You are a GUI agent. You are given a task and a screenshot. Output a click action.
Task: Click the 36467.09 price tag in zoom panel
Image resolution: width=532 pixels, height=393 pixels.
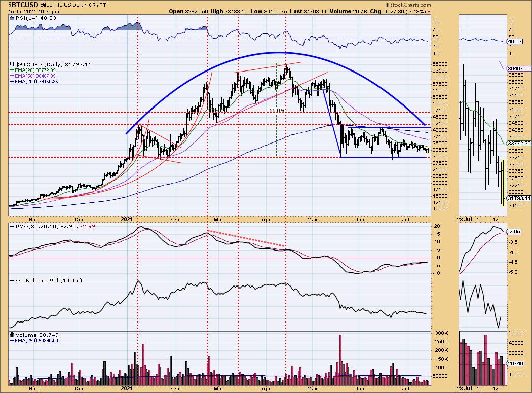click(x=519, y=68)
